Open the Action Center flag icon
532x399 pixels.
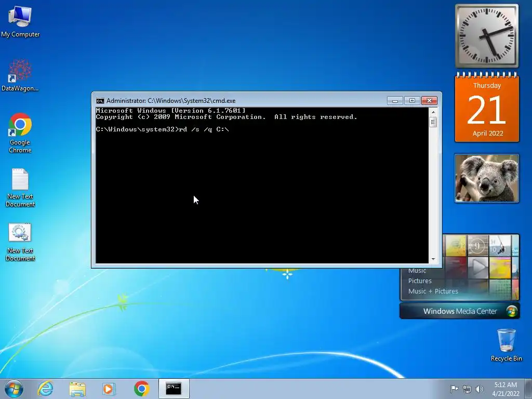(x=454, y=389)
